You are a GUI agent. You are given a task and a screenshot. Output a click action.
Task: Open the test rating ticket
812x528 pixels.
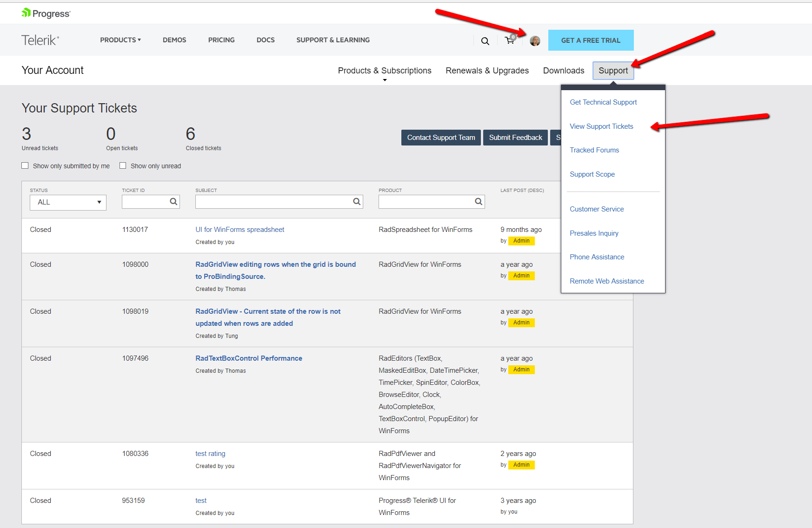coord(210,454)
